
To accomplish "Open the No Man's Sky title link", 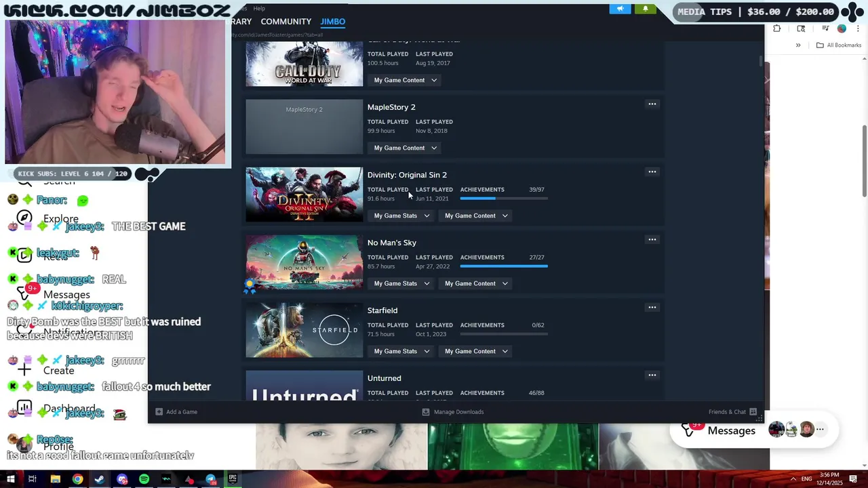I will (x=392, y=243).
